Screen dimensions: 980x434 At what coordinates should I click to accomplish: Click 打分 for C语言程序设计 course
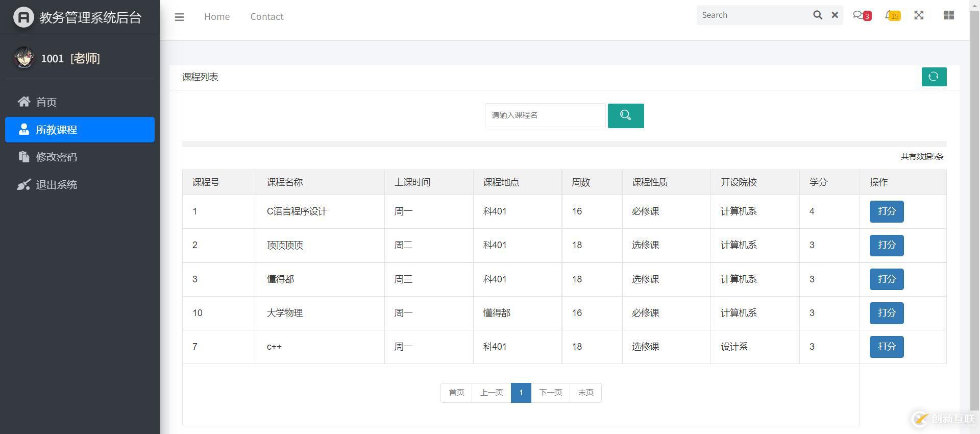coord(886,211)
